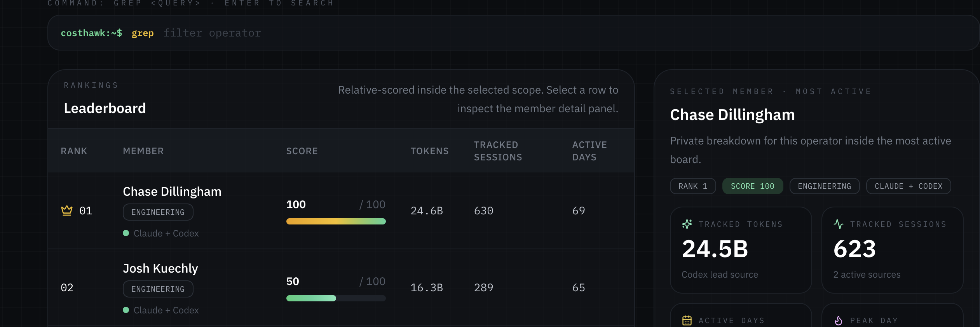This screenshot has height=327, width=980.
Task: Click the sparkle icon on Tracked Tokens card
Action: [x=687, y=224]
